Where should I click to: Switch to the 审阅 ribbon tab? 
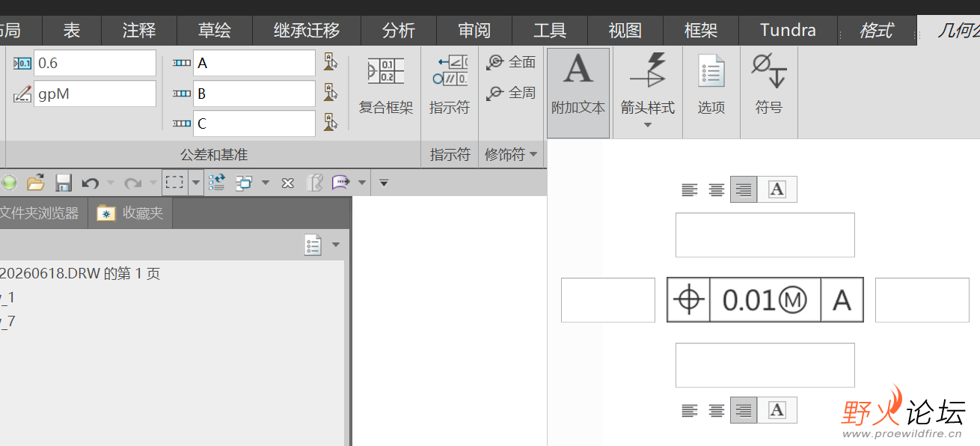pyautogui.click(x=474, y=31)
